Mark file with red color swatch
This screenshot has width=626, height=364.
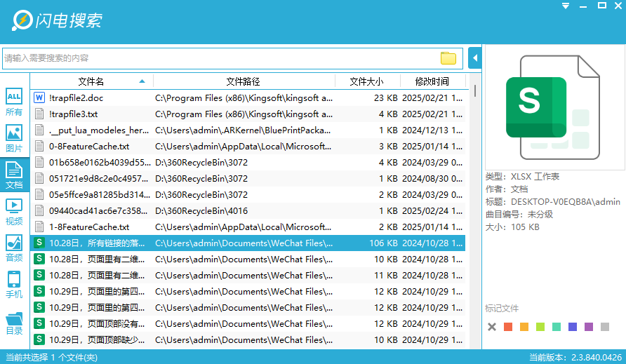(x=508, y=327)
